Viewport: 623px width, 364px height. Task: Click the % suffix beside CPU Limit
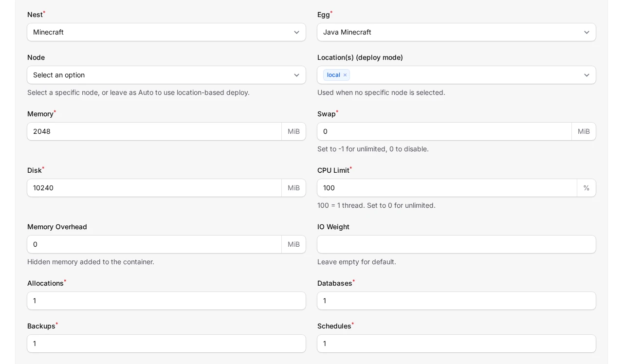586,188
